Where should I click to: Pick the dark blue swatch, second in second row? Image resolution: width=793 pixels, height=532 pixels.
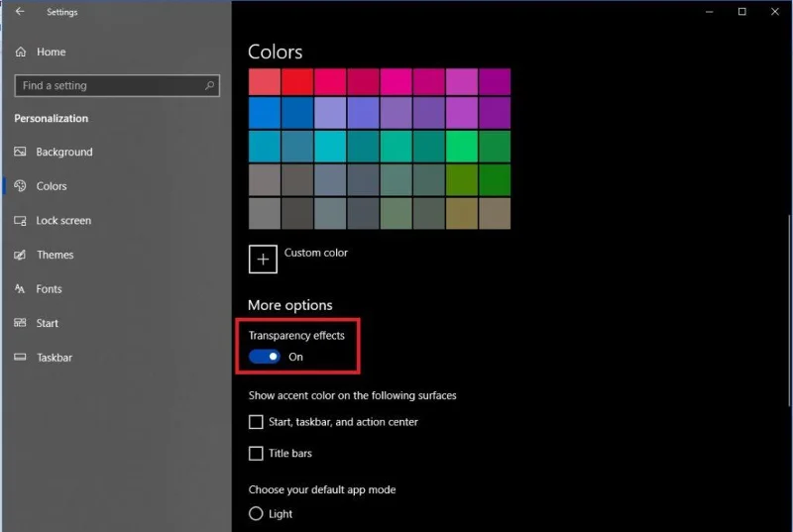pos(297,113)
